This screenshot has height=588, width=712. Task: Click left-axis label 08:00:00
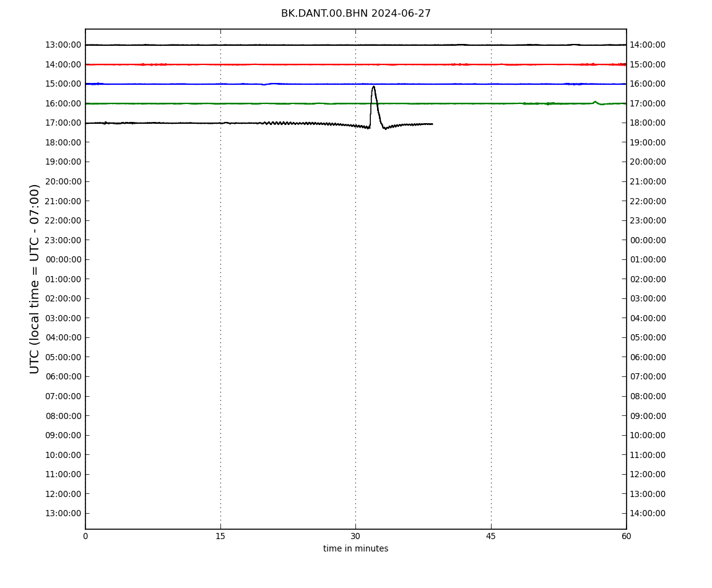click(x=63, y=416)
